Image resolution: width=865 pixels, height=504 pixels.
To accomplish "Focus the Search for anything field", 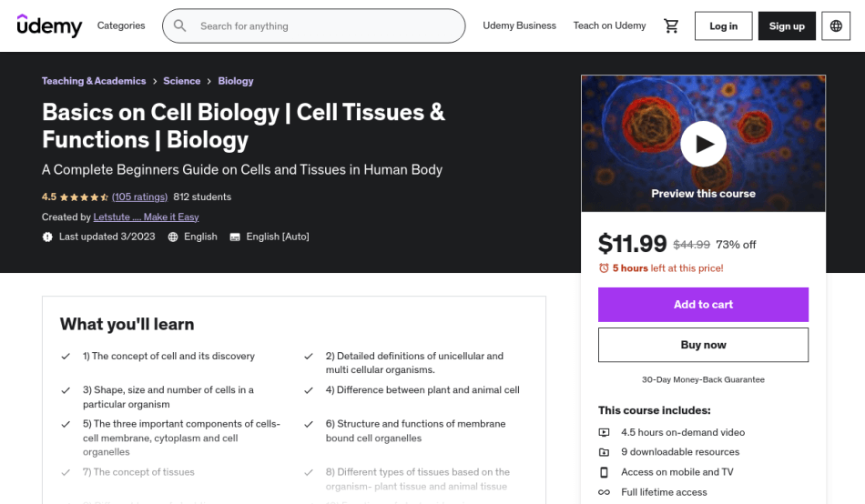I will [313, 25].
